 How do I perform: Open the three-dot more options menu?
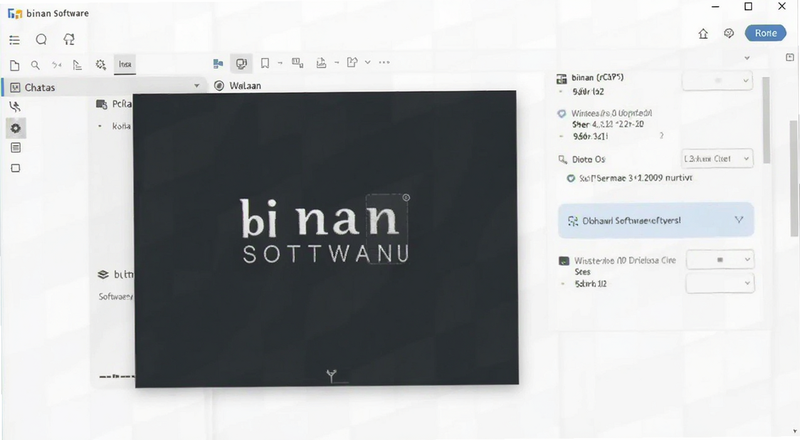pos(384,62)
